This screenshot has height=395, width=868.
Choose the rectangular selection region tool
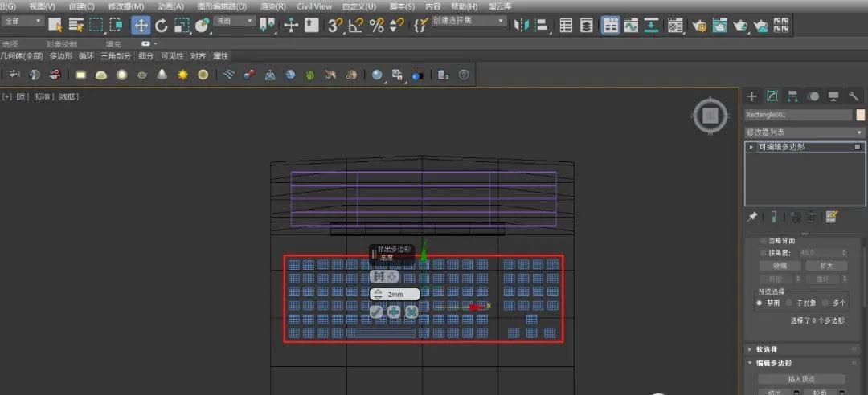(x=96, y=25)
